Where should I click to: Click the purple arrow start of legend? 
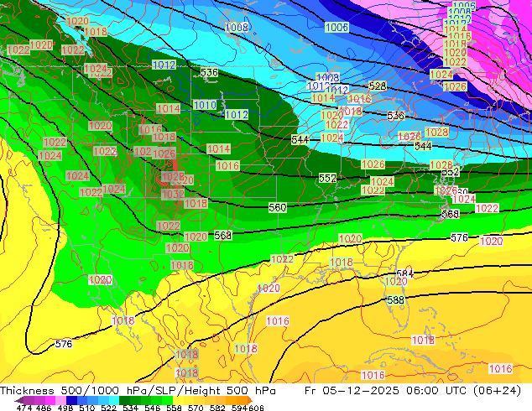(x=19, y=400)
